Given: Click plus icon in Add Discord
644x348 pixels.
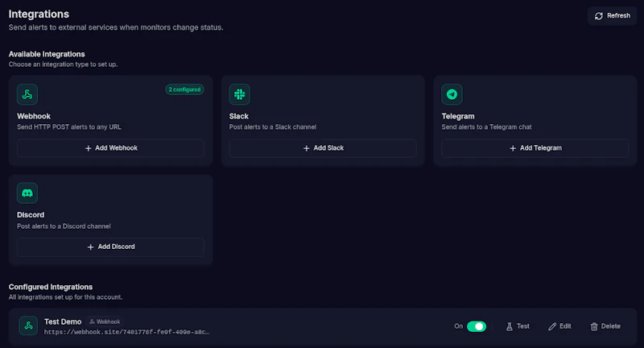Looking at the screenshot, I should [x=90, y=247].
